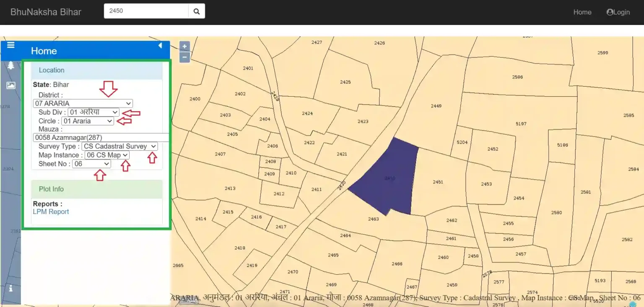
Task: Click the plot search input field
Action: click(x=146, y=11)
